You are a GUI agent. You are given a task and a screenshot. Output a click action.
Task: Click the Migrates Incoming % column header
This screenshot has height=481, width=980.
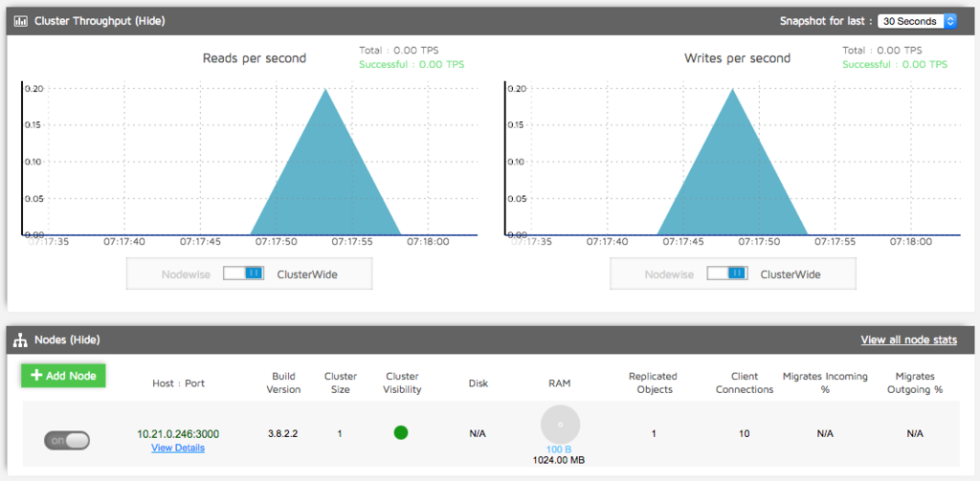(825, 383)
